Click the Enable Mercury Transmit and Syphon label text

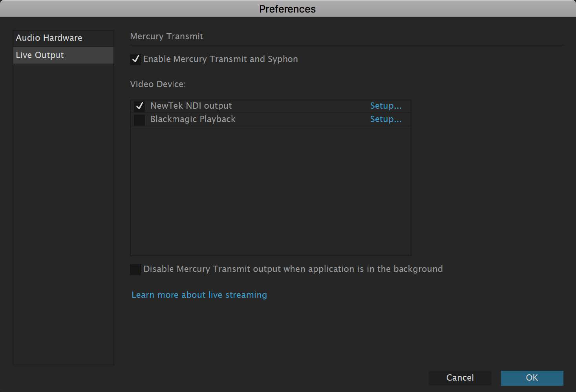pos(220,59)
